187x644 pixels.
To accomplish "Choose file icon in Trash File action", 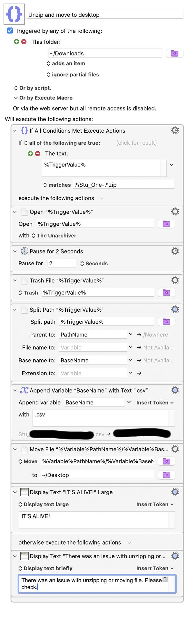I will pos(166,293).
